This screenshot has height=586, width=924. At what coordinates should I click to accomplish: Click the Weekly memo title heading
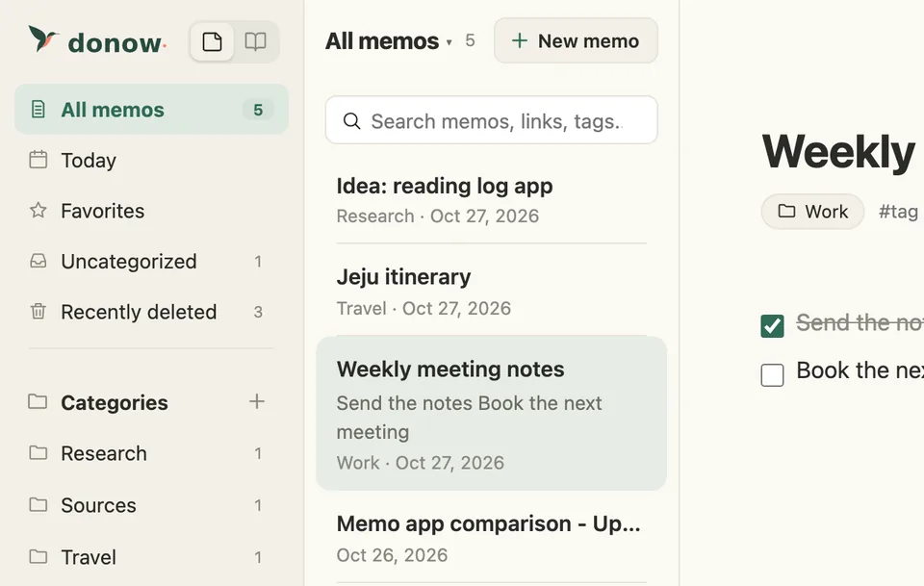click(838, 152)
